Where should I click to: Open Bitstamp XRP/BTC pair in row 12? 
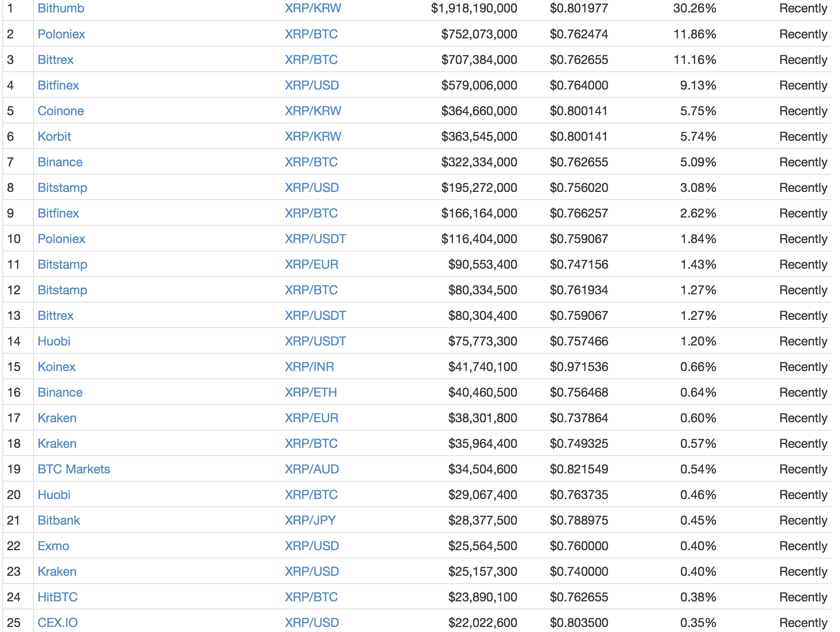point(311,290)
